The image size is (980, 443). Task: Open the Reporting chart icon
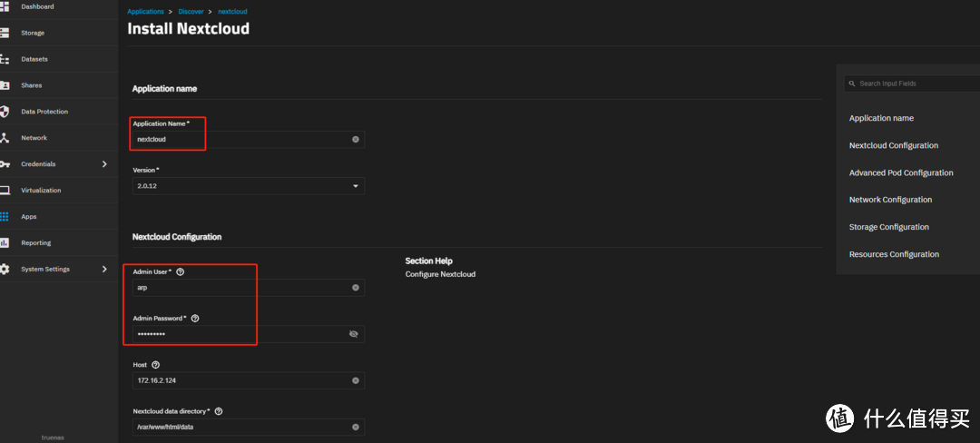[5, 243]
